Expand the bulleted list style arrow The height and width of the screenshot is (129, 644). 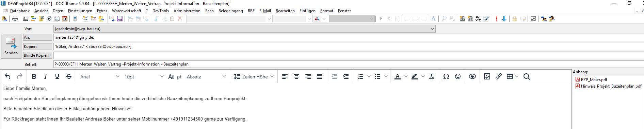coord(386,77)
